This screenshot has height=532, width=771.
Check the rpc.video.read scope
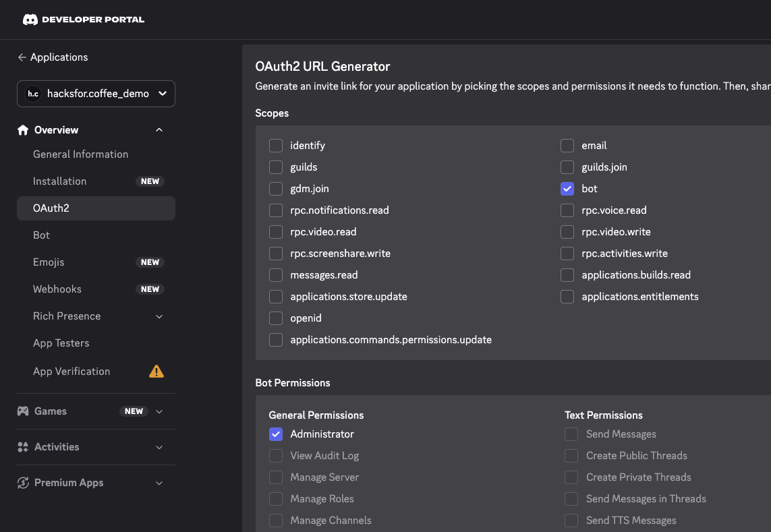pyautogui.click(x=276, y=232)
